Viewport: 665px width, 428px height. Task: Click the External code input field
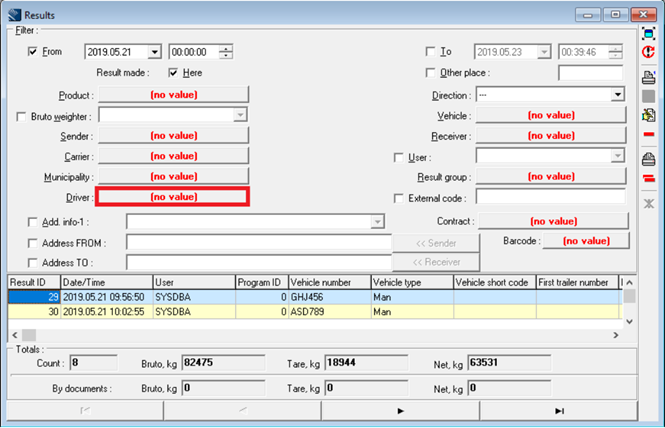550,197
